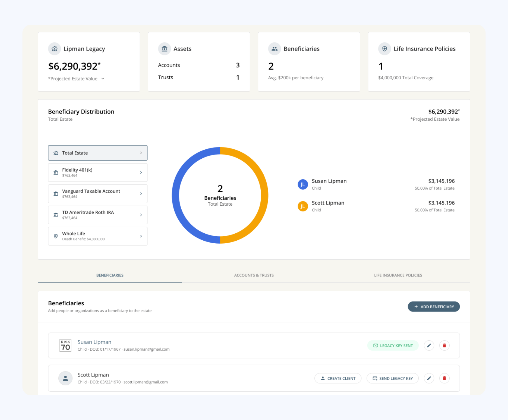This screenshot has width=508, height=420.
Task: Click the Accounts count row in Assets card
Action: [199, 65]
